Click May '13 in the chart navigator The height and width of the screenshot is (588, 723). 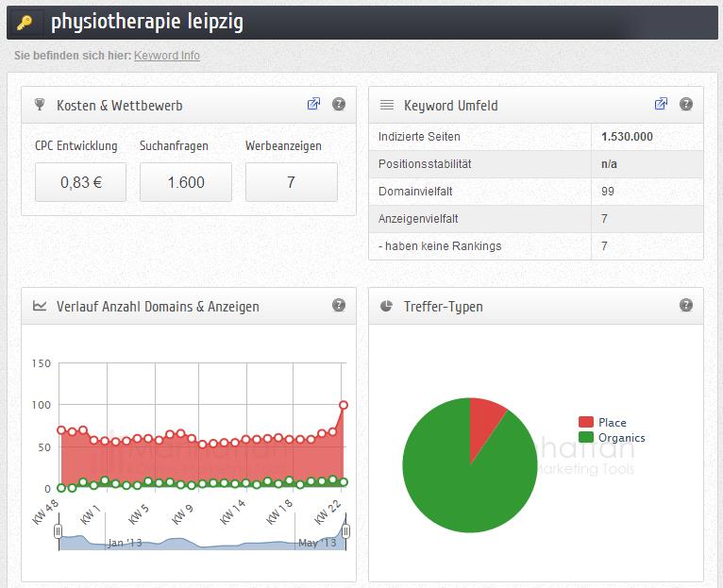(x=317, y=543)
